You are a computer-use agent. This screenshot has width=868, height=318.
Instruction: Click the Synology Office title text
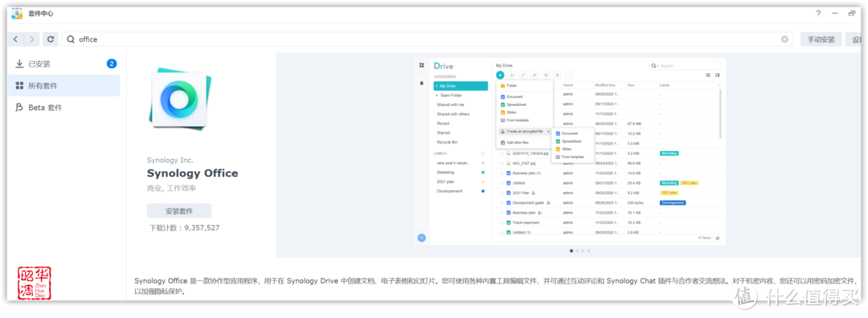(x=193, y=173)
